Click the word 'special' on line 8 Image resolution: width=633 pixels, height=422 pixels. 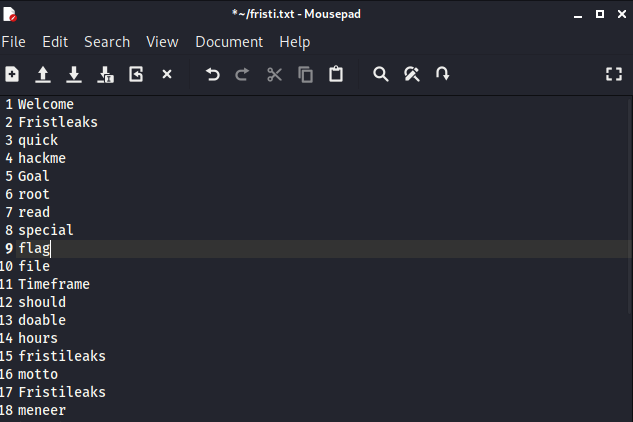[x=46, y=231]
